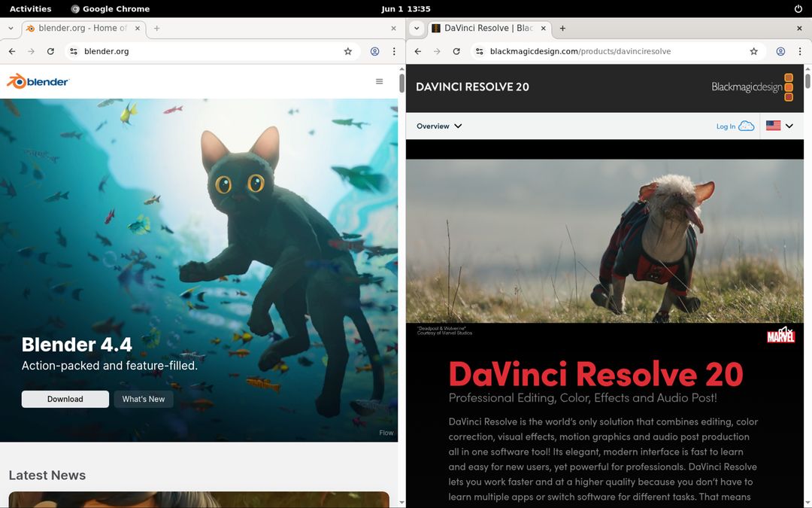
Task: Click the Log In cloud icon
Action: (747, 126)
